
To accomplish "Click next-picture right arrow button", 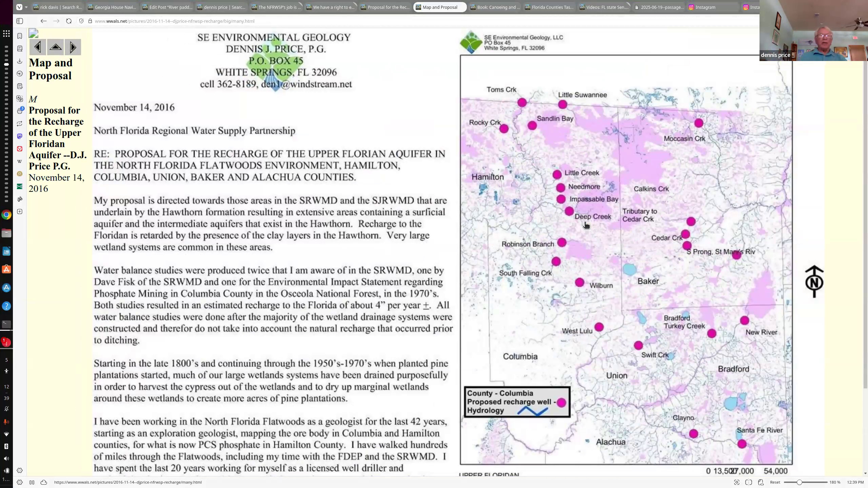I will pyautogui.click(x=73, y=47).
